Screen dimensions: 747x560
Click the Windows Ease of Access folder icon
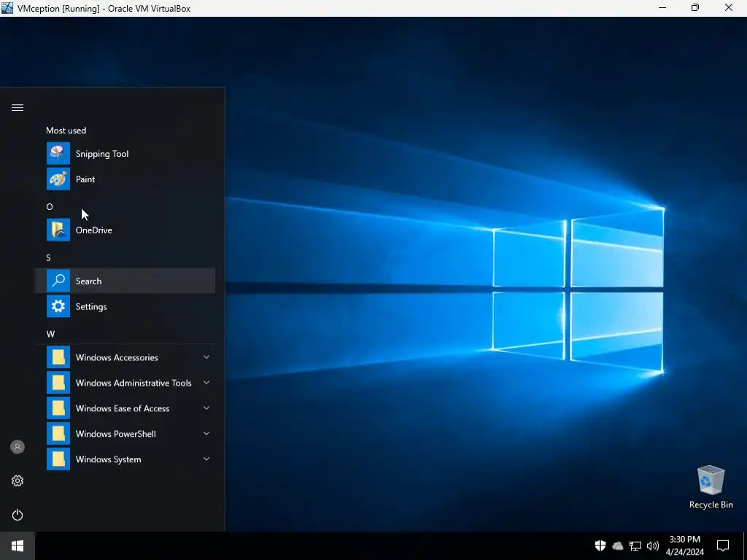(58, 408)
